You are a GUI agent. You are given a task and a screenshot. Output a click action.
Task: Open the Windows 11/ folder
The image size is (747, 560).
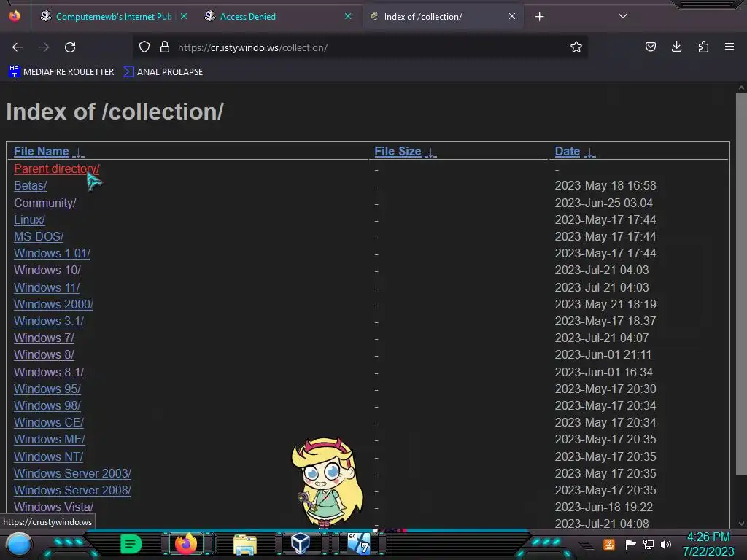47,287
